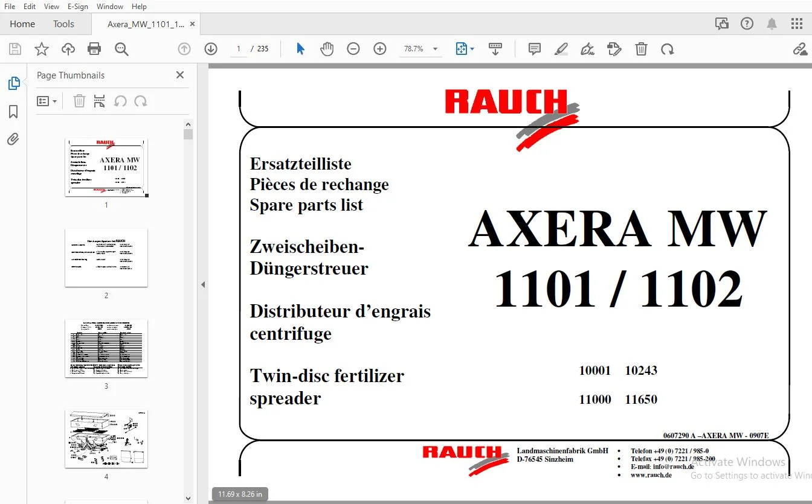
Task: Switch to the Tools tab
Action: [63, 24]
